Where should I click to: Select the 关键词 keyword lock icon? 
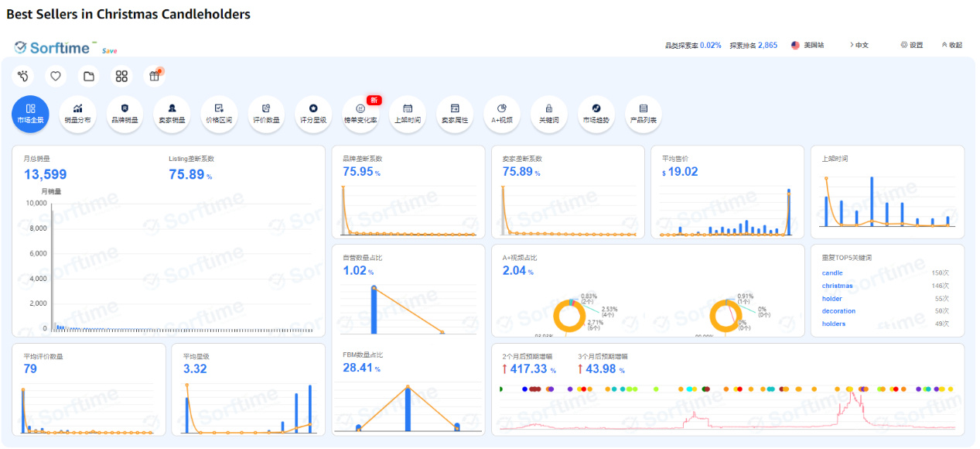(x=548, y=114)
